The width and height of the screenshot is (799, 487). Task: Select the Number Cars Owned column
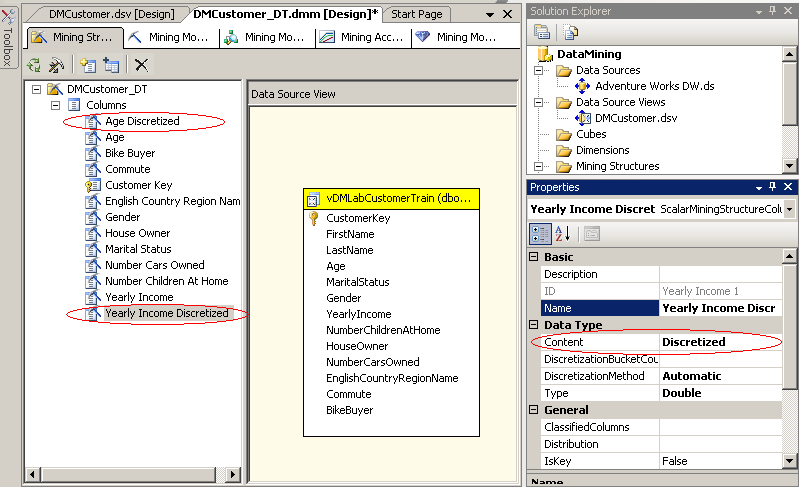tap(154, 265)
